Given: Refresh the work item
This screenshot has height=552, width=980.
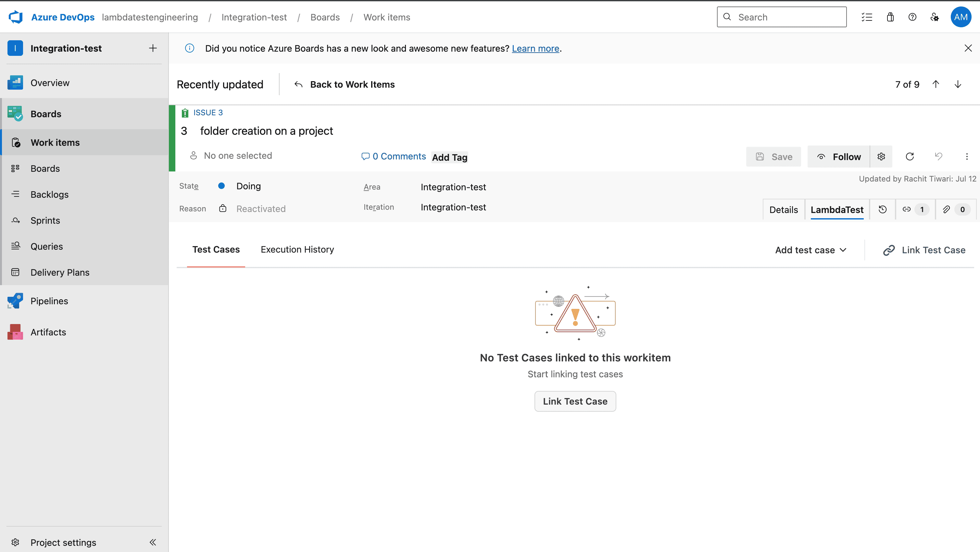Looking at the screenshot, I should click(x=910, y=157).
